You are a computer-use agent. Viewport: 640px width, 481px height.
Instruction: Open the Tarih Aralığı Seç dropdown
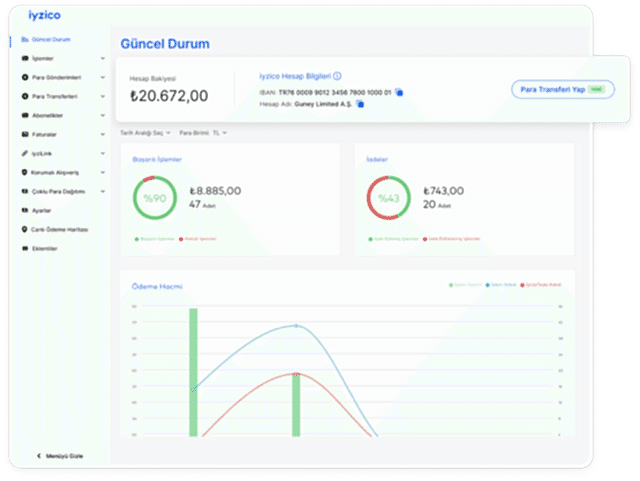[145, 133]
